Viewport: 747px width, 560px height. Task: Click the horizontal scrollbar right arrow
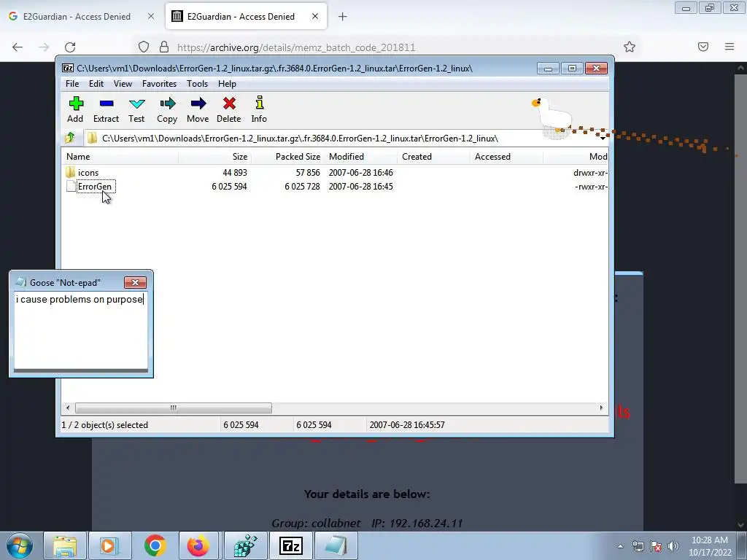coord(601,408)
